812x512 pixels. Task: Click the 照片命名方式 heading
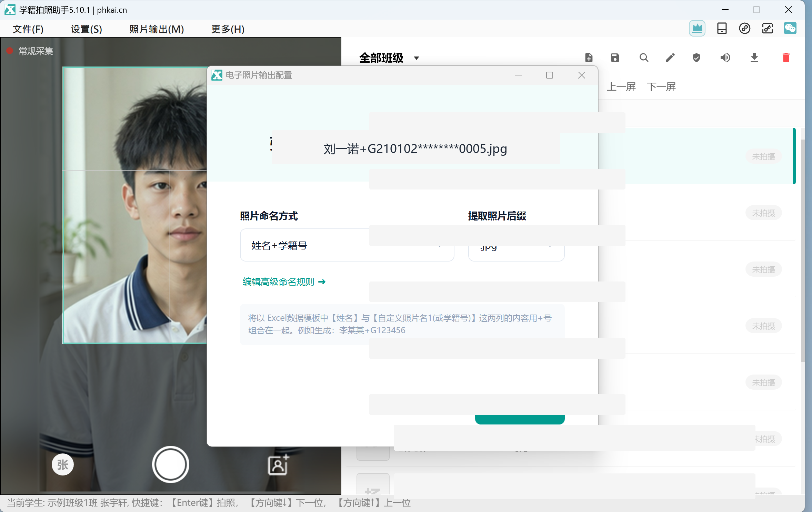pyautogui.click(x=269, y=216)
